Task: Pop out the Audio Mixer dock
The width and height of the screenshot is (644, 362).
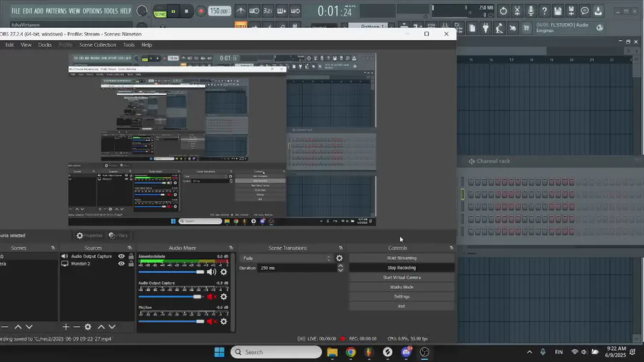Action: click(231, 248)
